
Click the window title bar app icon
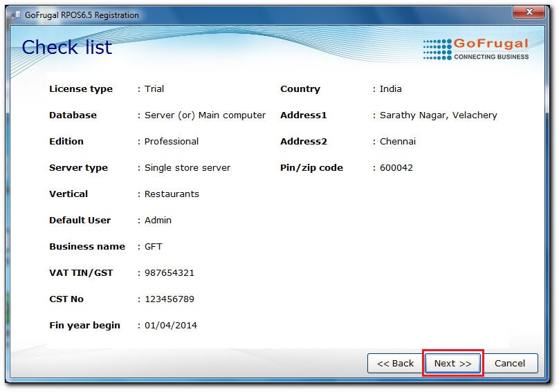pos(16,15)
